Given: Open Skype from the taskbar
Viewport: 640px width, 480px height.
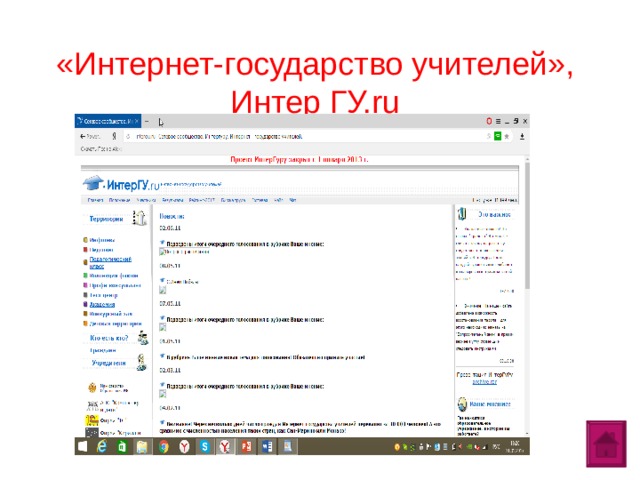Looking at the screenshot, I should click(x=204, y=447).
